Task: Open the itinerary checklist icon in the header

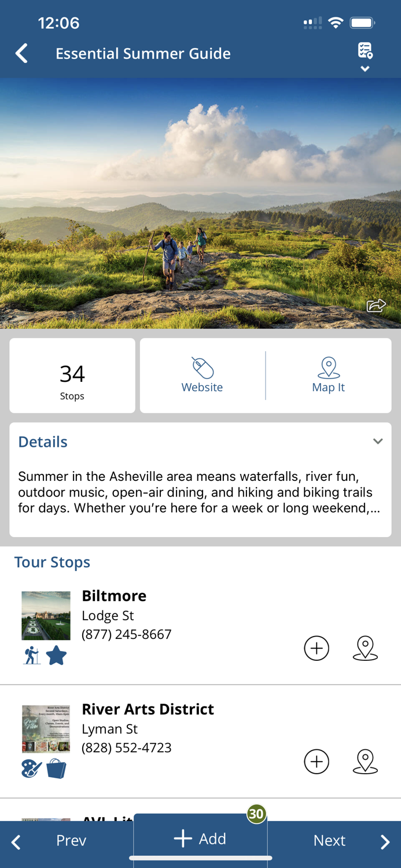Action: click(x=365, y=52)
